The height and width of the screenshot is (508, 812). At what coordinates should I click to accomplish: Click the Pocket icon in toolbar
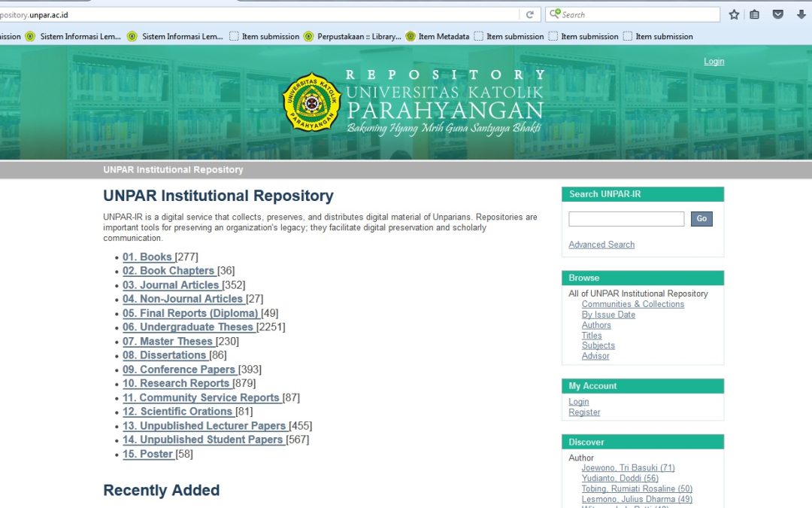778,14
